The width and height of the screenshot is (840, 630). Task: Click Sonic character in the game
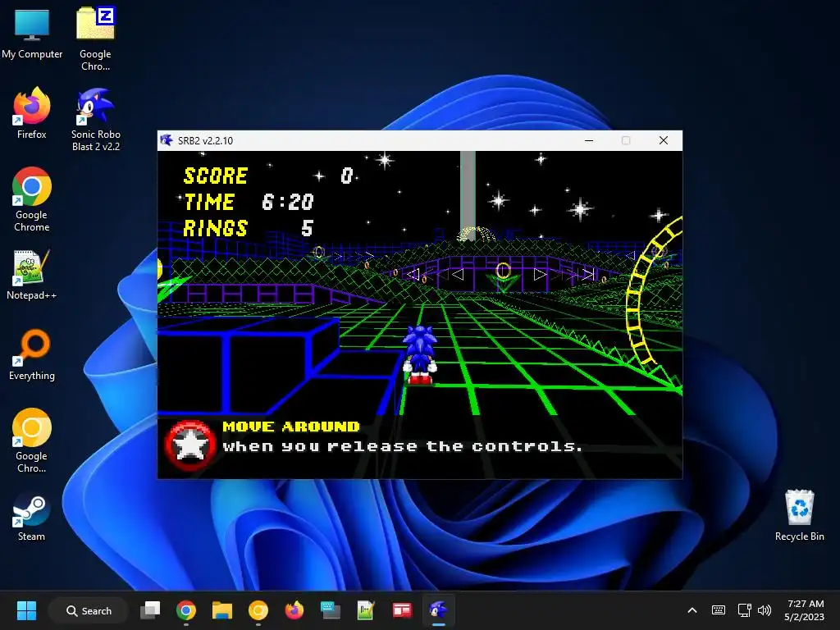click(x=419, y=355)
